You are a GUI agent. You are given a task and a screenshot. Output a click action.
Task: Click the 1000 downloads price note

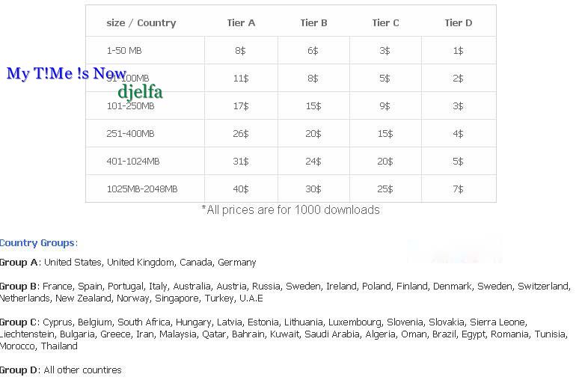click(290, 210)
